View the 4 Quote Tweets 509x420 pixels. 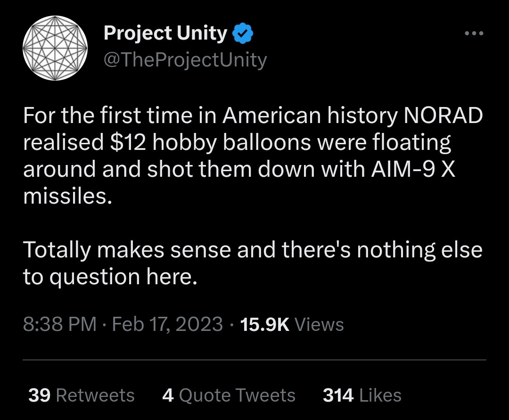[x=229, y=395]
